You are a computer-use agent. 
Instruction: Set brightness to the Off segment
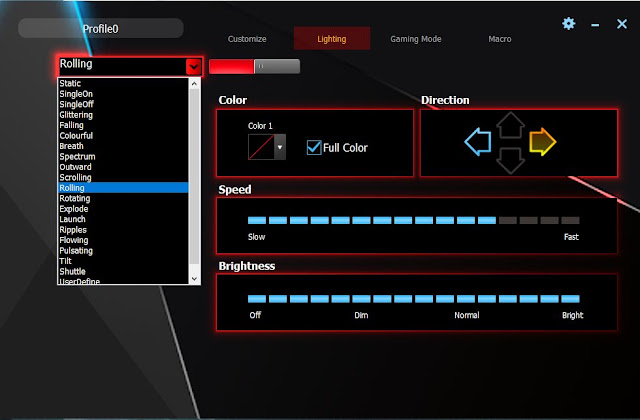point(257,299)
